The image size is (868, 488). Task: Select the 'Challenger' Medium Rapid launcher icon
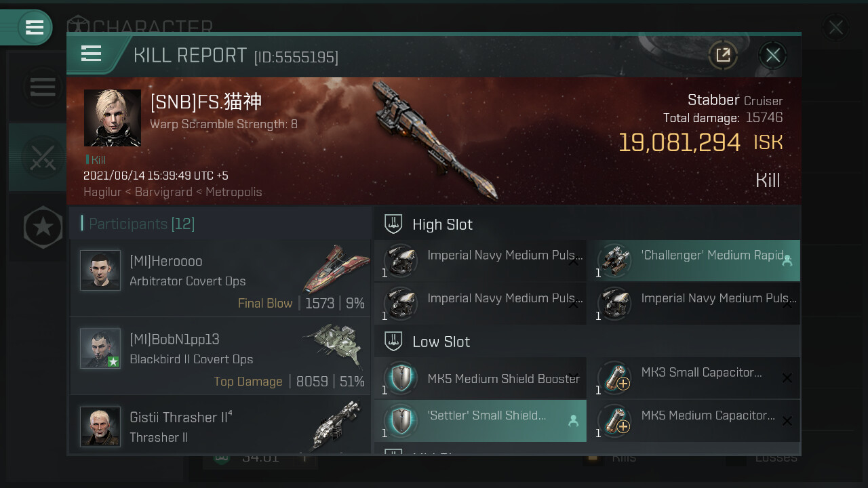tap(614, 261)
